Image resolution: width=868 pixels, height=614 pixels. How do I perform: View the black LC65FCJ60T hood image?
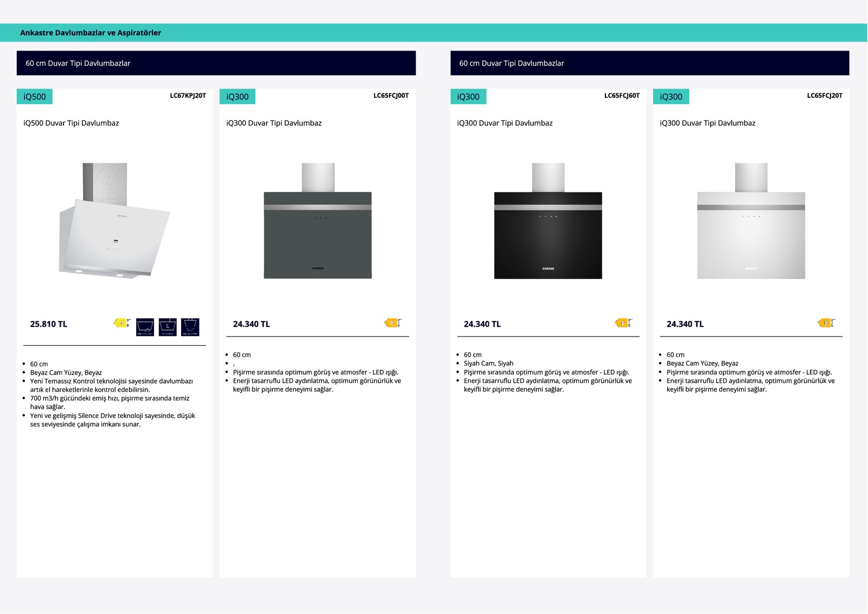548,221
